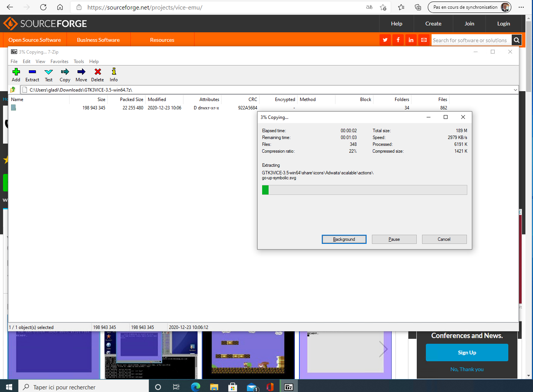Open the Favorites menu
The image size is (533, 392).
tap(59, 62)
